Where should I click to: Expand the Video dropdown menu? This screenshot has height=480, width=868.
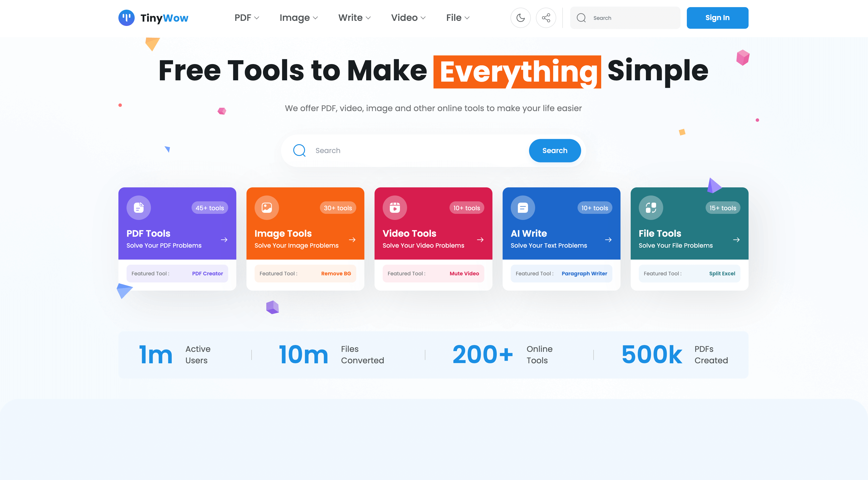pos(408,18)
